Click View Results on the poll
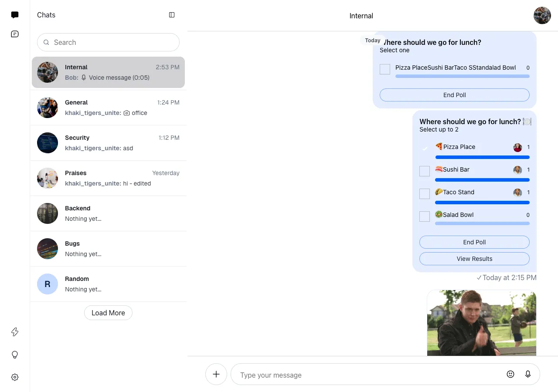558x392 pixels. (474, 258)
